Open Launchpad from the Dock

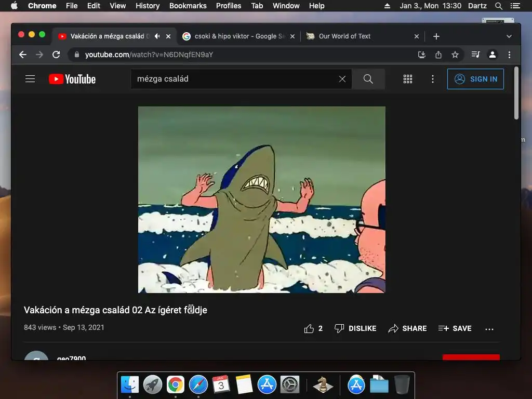[x=153, y=384]
